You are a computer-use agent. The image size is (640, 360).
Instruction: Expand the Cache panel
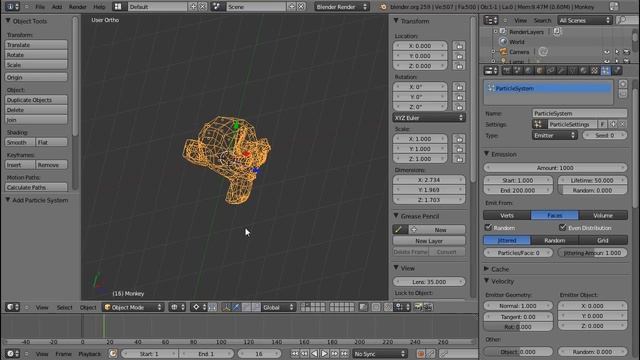(x=487, y=269)
